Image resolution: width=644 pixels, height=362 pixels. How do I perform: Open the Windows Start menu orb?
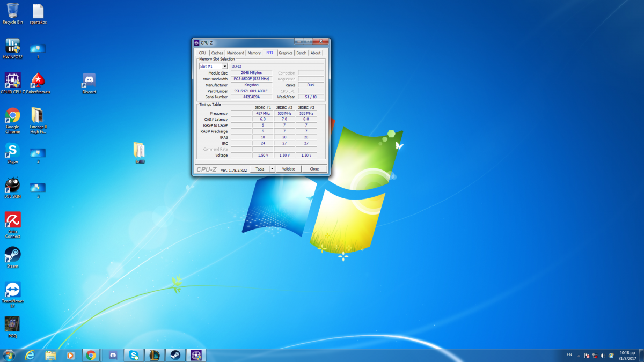(9, 355)
